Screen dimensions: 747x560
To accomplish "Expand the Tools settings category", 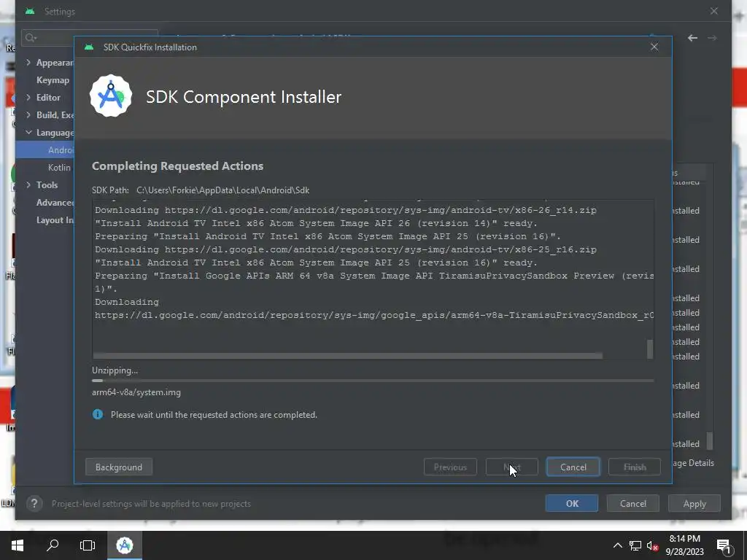I will click(28, 184).
